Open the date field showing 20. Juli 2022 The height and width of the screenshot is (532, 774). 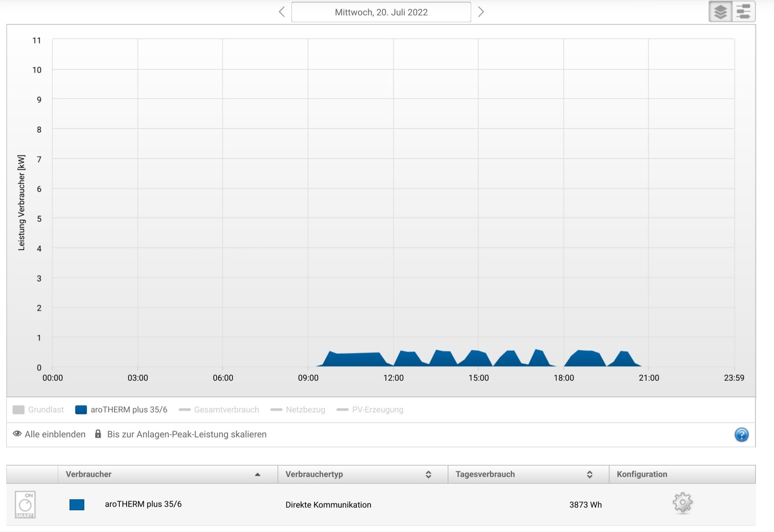point(381,12)
